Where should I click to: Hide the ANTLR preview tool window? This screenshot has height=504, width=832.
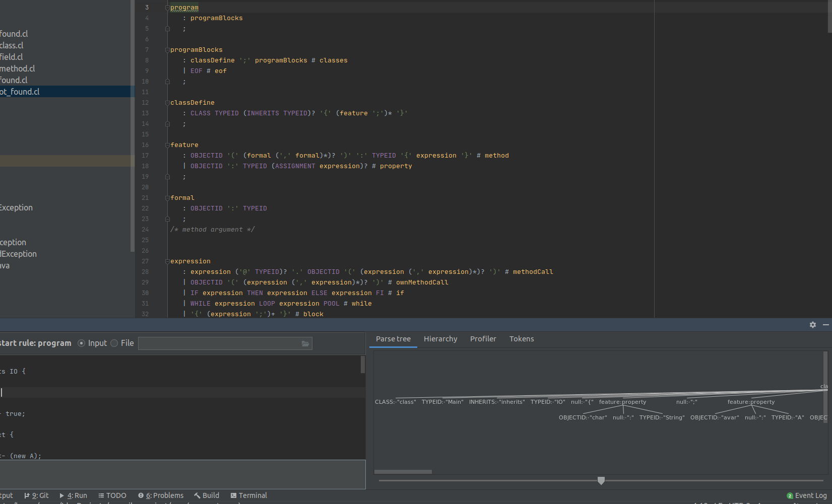click(x=825, y=325)
